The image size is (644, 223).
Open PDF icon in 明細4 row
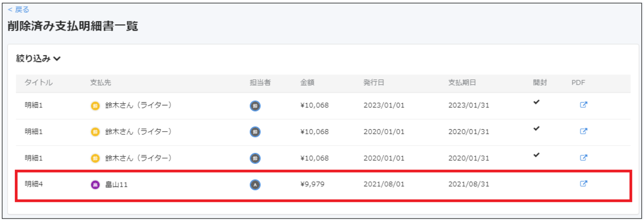tap(583, 184)
